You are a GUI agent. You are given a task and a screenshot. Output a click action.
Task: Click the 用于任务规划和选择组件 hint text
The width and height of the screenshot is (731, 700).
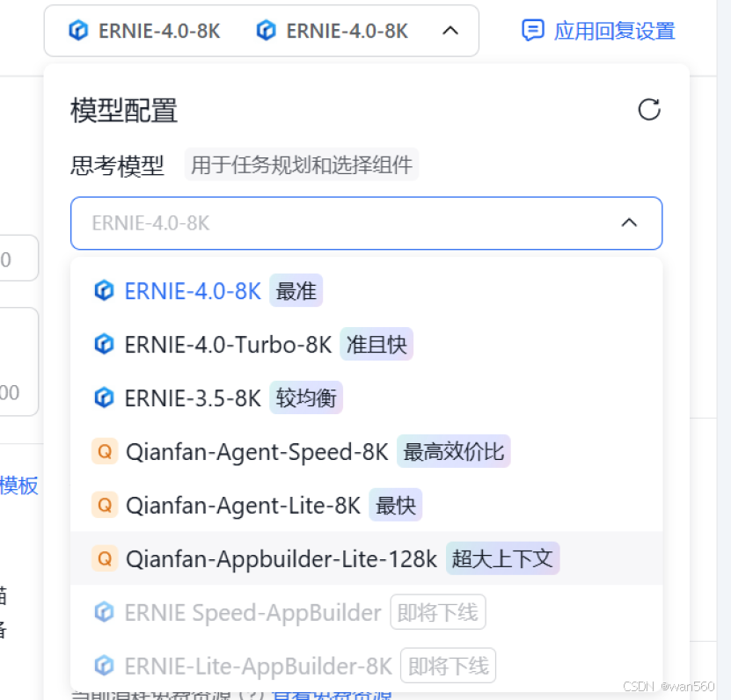[302, 164]
